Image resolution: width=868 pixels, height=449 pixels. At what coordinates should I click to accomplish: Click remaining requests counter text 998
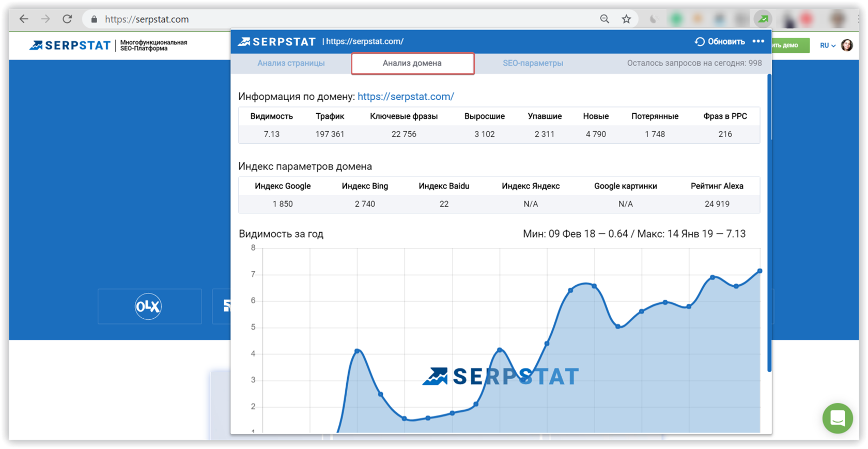tap(694, 63)
